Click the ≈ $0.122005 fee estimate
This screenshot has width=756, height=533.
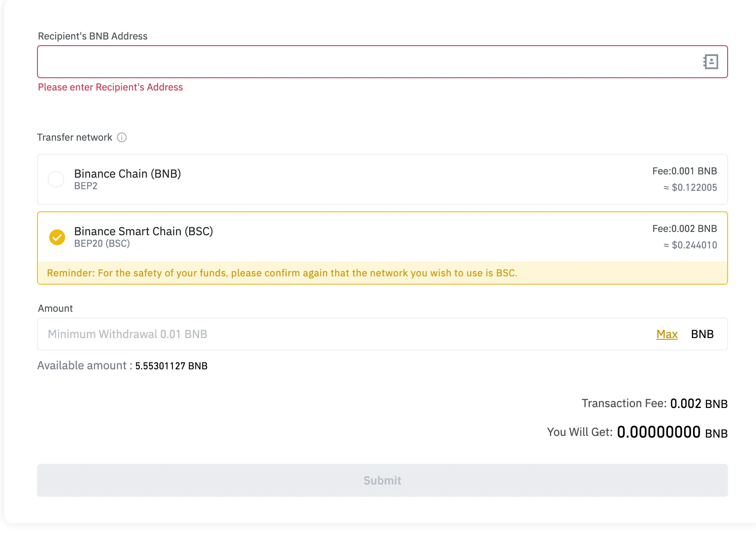tap(690, 188)
